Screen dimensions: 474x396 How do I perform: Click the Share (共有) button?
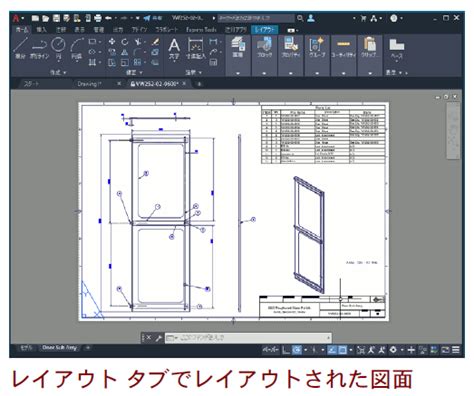coord(153,18)
